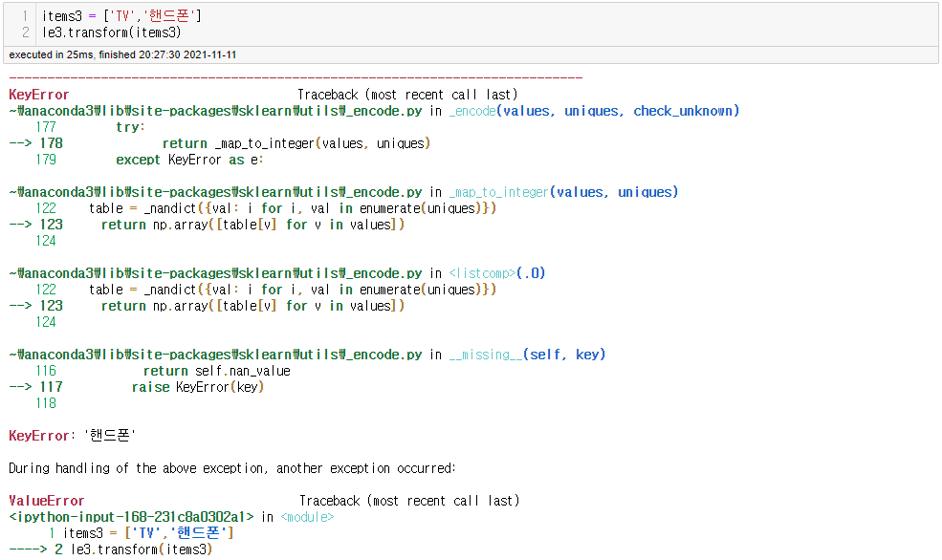Click the _encode(values, uniques, check_unknown) function signature
942x560 pixels.
pos(594,111)
